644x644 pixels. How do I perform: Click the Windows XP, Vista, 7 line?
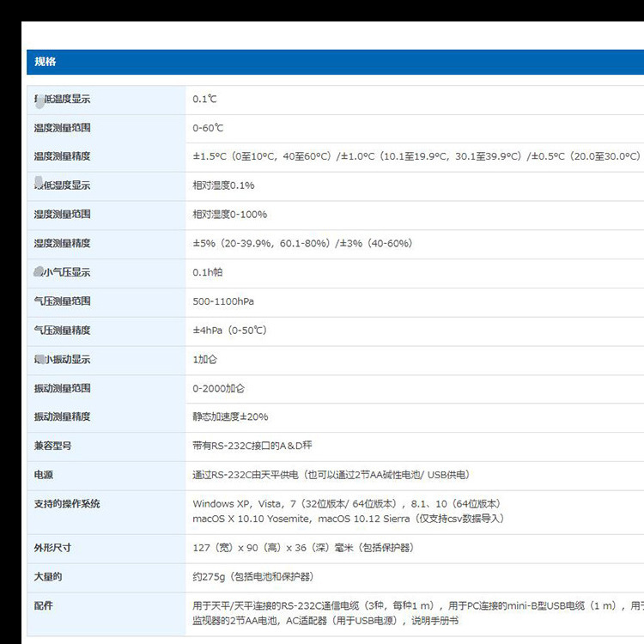[346, 504]
